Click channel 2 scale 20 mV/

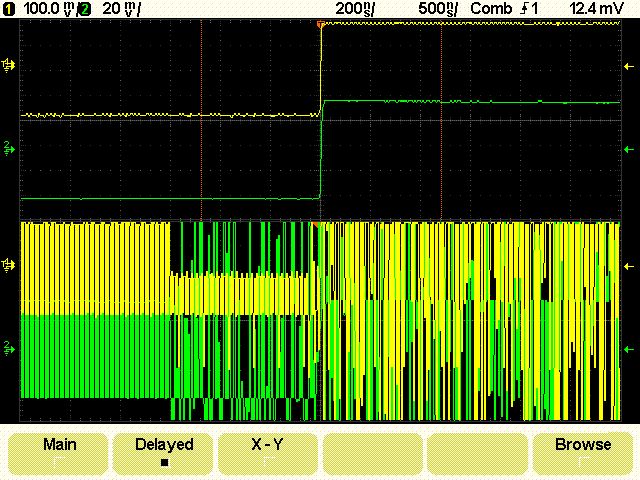click(121, 9)
